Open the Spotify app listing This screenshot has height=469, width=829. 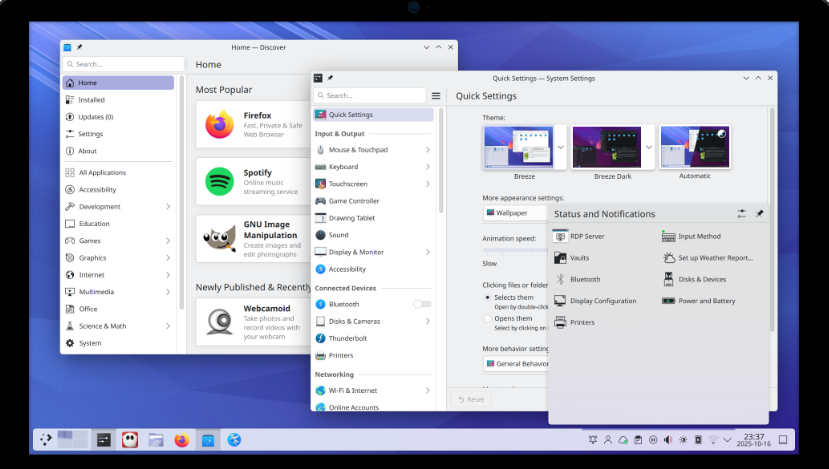[251, 180]
